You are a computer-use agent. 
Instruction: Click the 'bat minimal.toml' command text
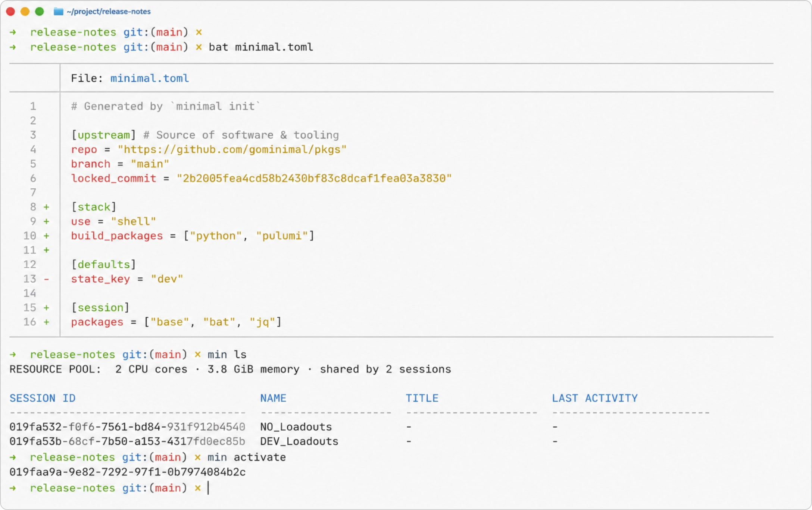point(261,47)
